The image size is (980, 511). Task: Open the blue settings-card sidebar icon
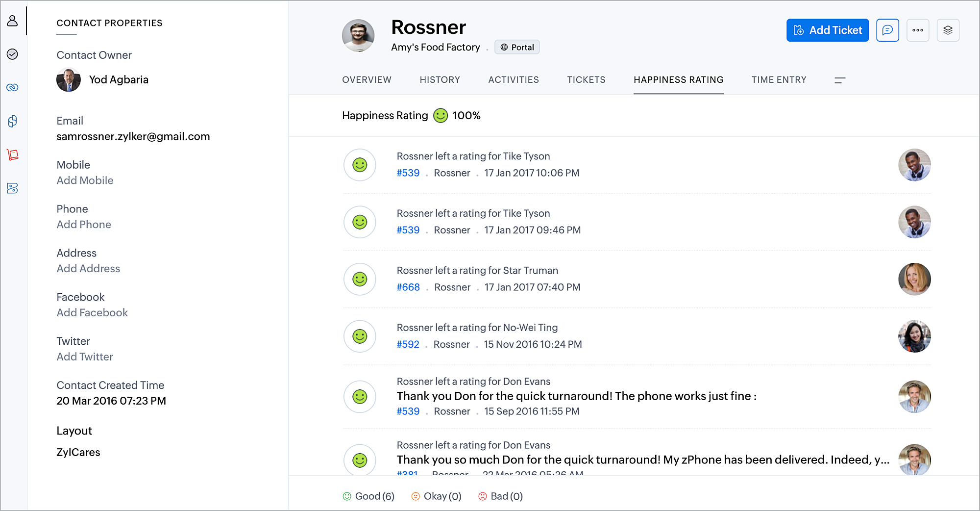pyautogui.click(x=12, y=188)
